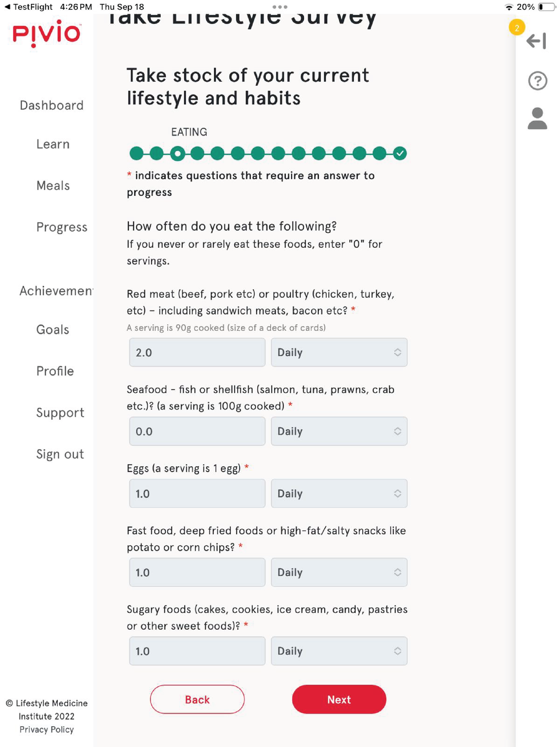The height and width of the screenshot is (747, 560).
Task: Click the Pivio logo
Action: pos(47,33)
